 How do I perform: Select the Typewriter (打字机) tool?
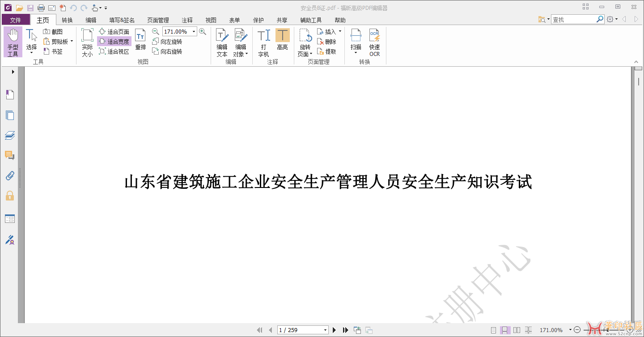pyautogui.click(x=263, y=42)
